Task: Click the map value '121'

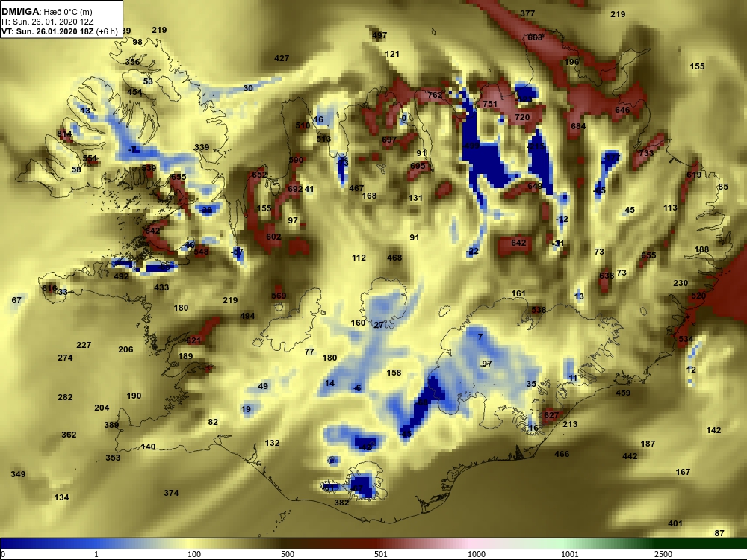Action: (392, 54)
